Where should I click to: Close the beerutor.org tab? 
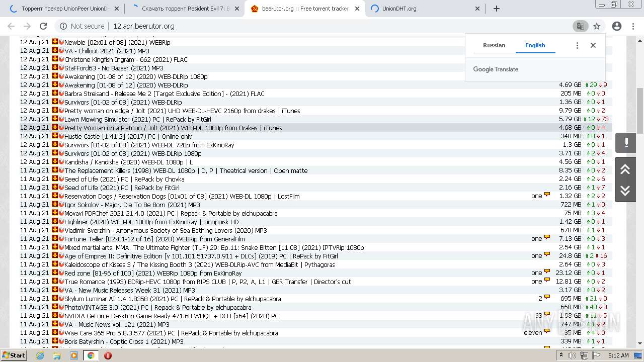coord(357,9)
